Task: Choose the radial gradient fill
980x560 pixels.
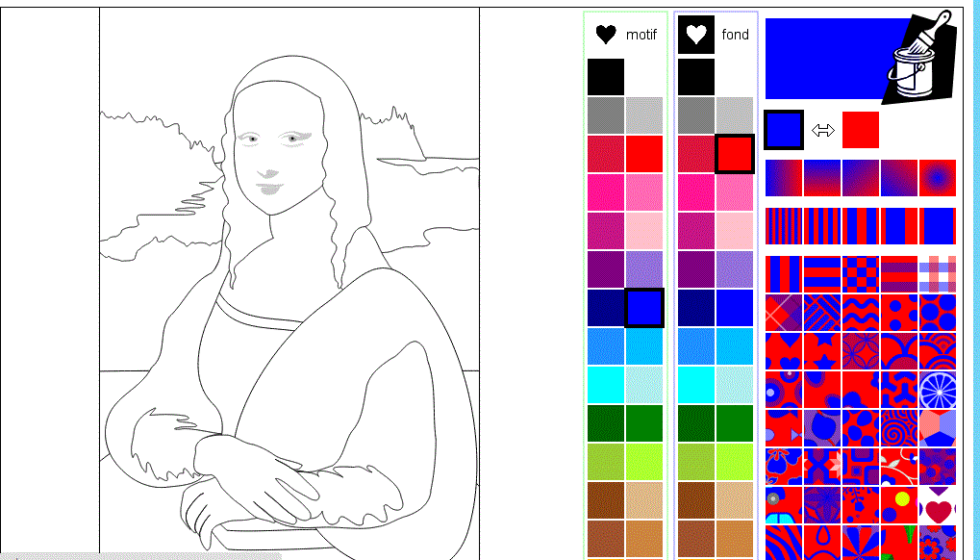Action: pos(938,178)
